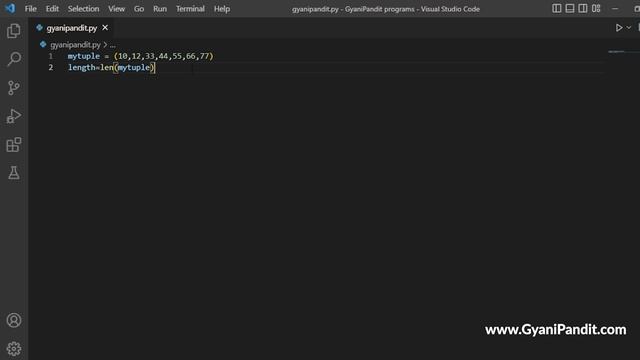640x360 pixels.
Task: Click line number 2 in gutter
Action: pos(51,67)
